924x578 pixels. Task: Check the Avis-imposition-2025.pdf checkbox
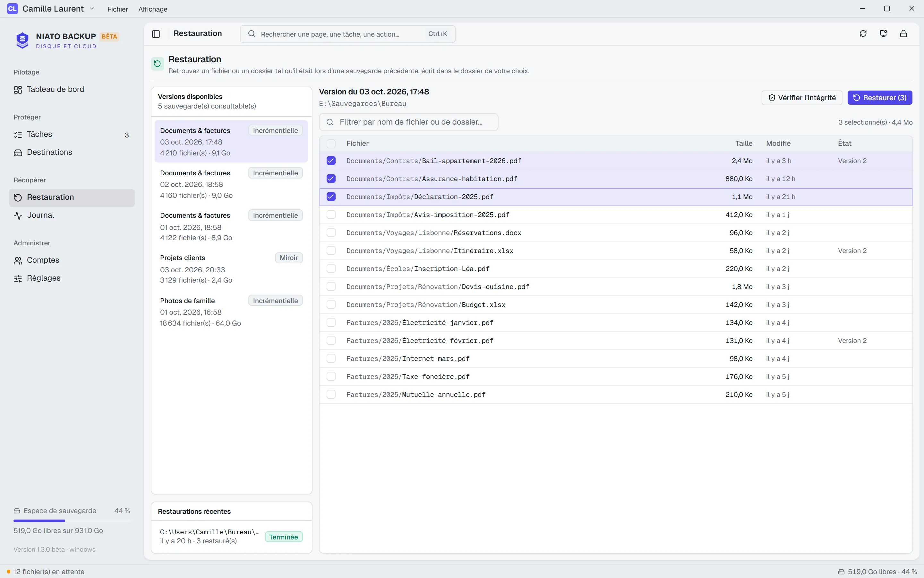tap(331, 215)
